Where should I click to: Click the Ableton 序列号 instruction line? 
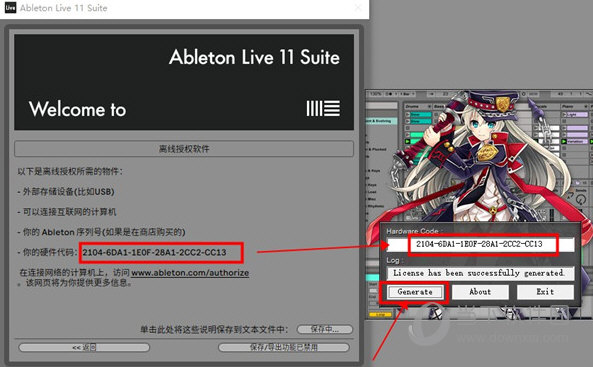(101, 232)
